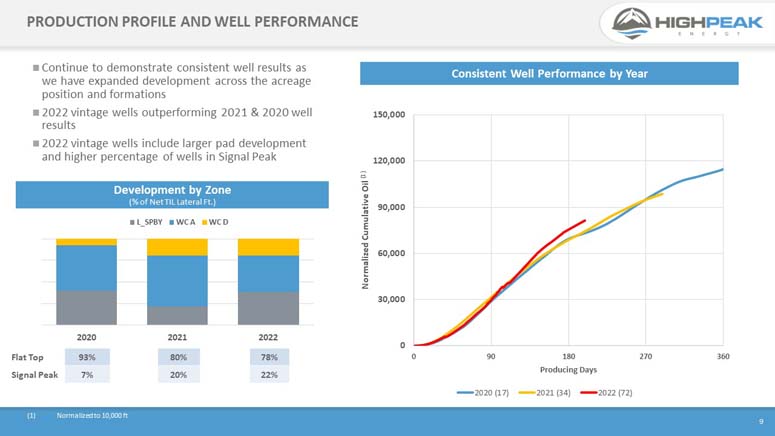Screen dimensions: 775x436
Task: Click the 'Consistent Well Performance by Year' header
Action: 549,73
